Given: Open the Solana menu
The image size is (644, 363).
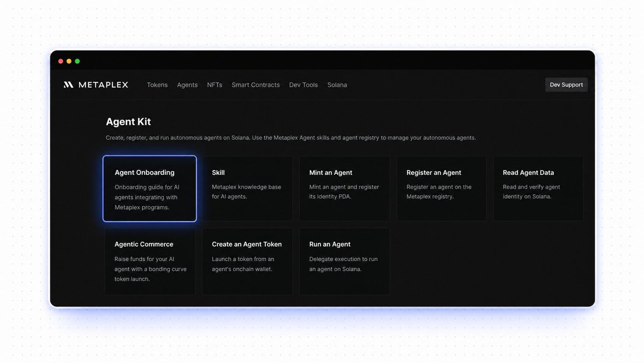Looking at the screenshot, I should pyautogui.click(x=337, y=84).
